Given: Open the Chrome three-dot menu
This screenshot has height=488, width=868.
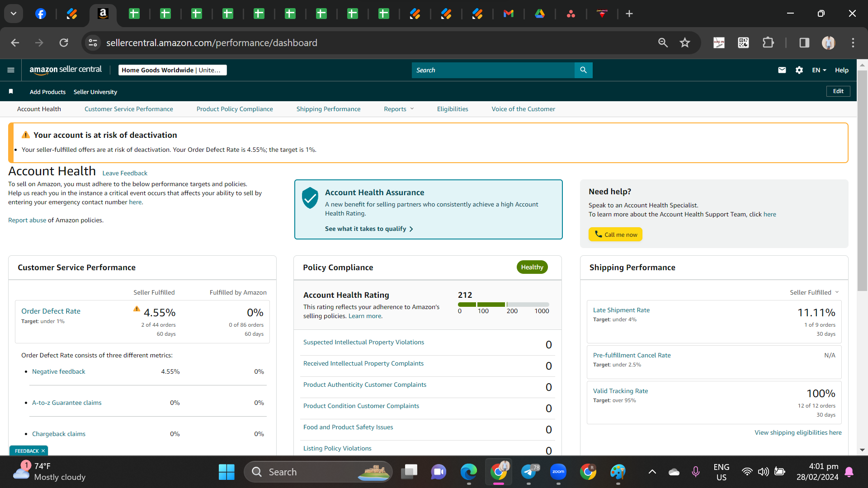Looking at the screenshot, I should point(853,42).
